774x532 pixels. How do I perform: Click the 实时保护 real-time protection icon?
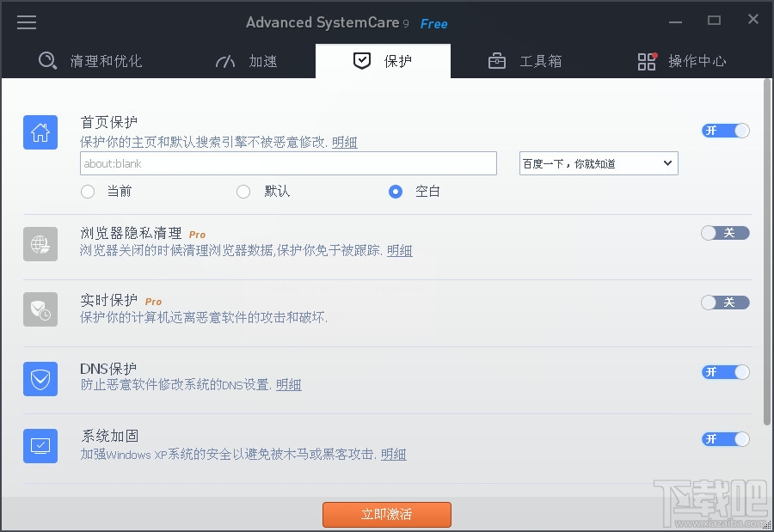pyautogui.click(x=40, y=311)
